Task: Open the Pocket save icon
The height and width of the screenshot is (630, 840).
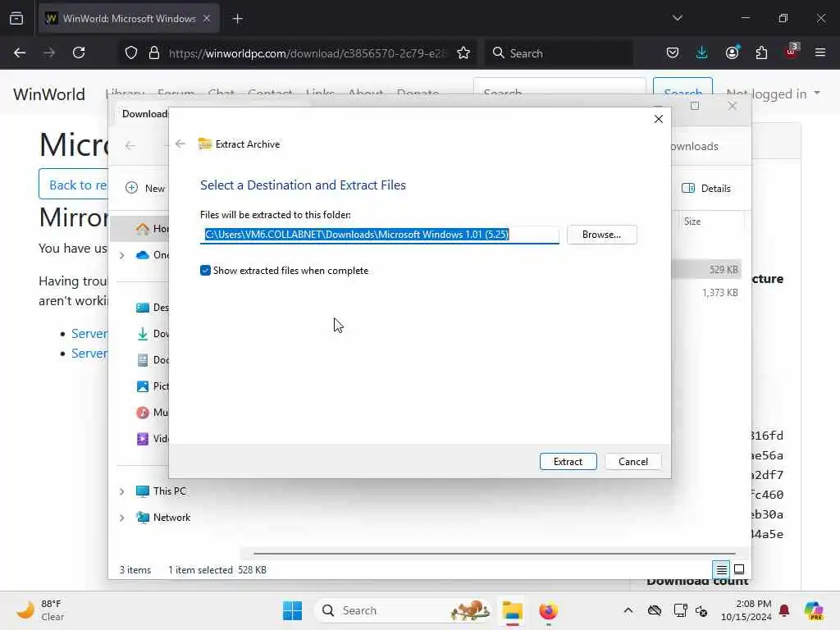Action: click(x=673, y=52)
